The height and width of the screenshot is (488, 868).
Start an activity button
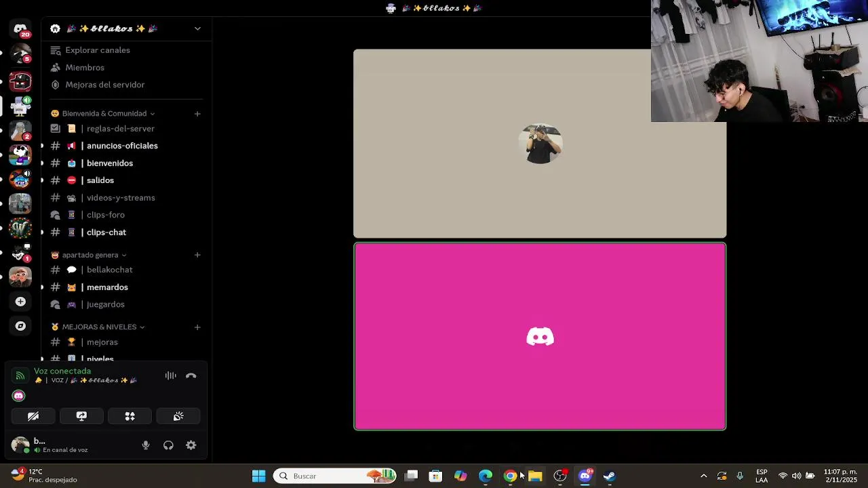pyautogui.click(x=130, y=416)
